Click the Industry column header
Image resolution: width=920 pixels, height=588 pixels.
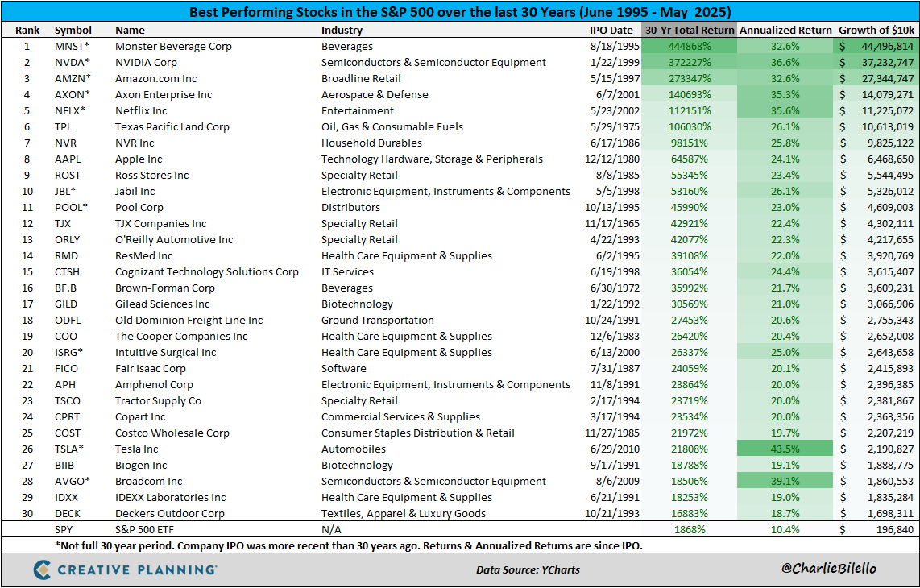[342, 30]
